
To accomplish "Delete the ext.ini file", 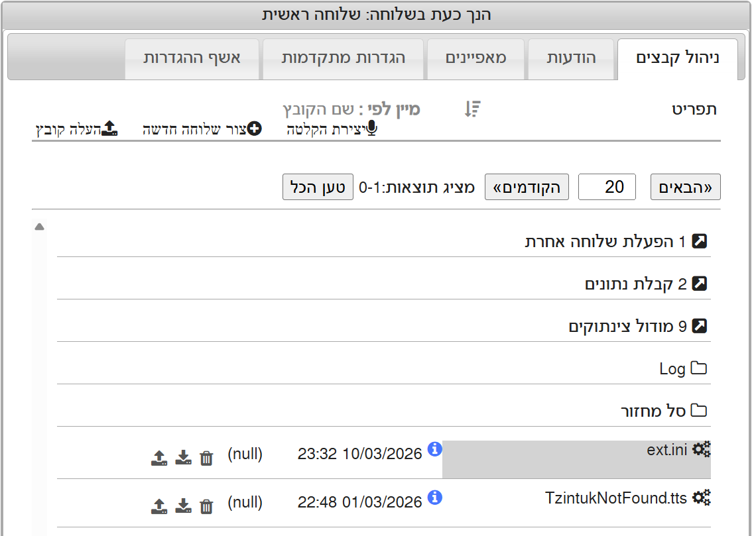I will click(x=207, y=458).
